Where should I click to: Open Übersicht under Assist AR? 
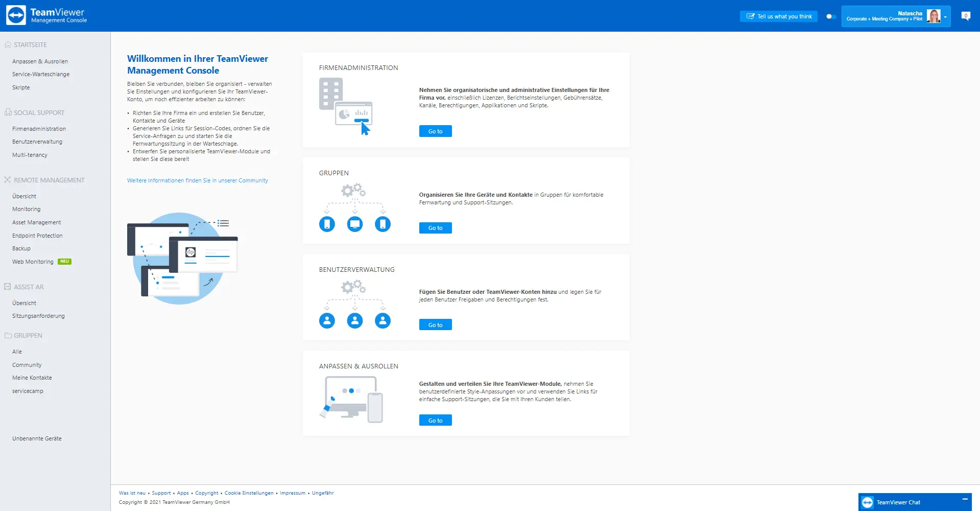(24, 303)
